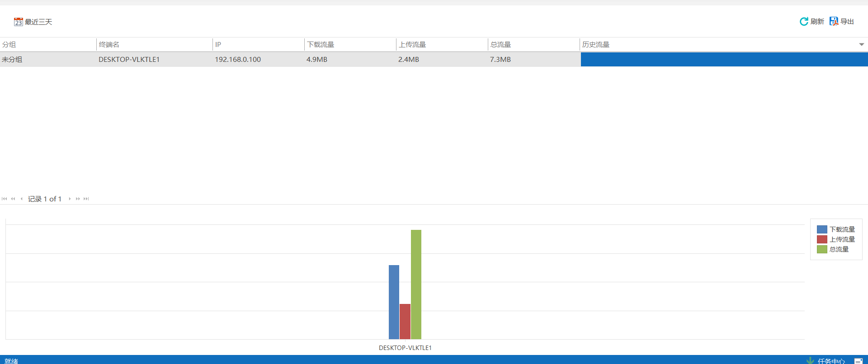Viewport: 868px width, 364px height.
Task: Skip forward one page of records
Action: coord(78,199)
